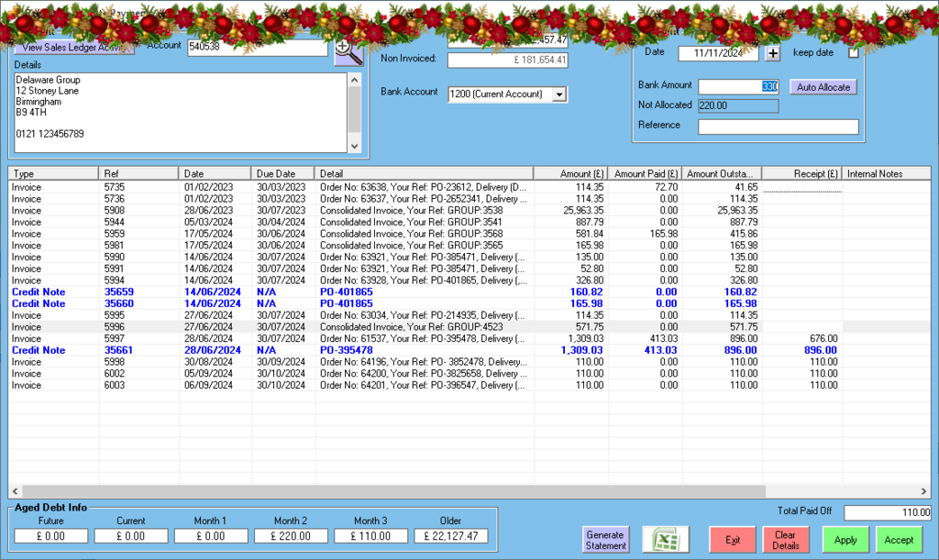This screenshot has width=939, height=560.
Task: Tick the keep date checkbox
Action: [x=855, y=53]
